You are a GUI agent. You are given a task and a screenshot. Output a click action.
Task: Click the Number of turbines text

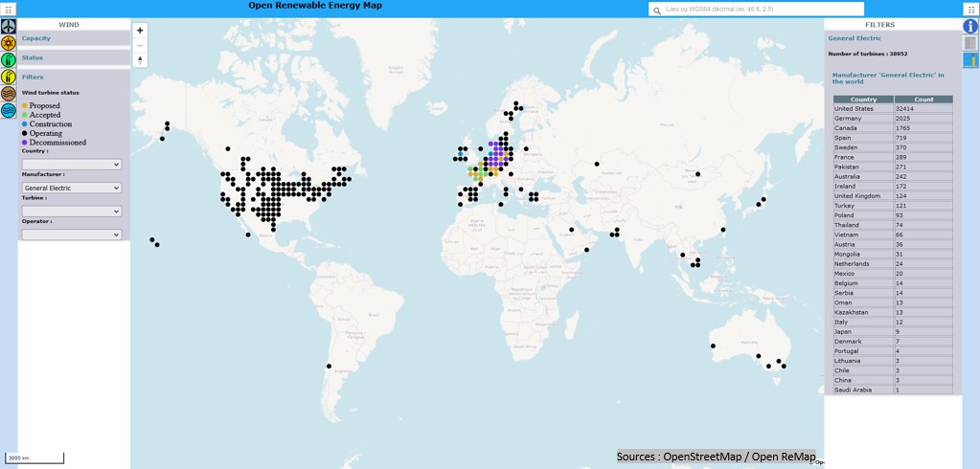pos(868,54)
